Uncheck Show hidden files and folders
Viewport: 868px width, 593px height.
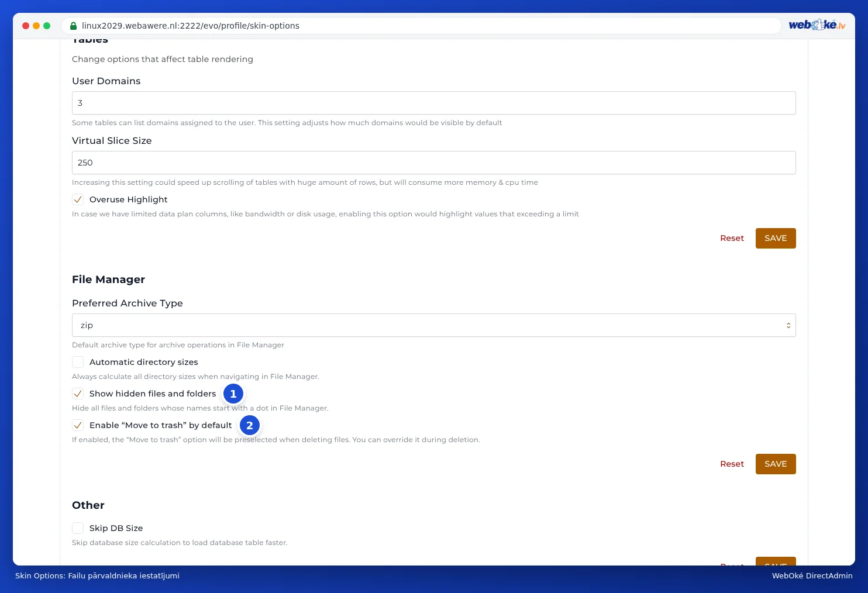(x=78, y=394)
